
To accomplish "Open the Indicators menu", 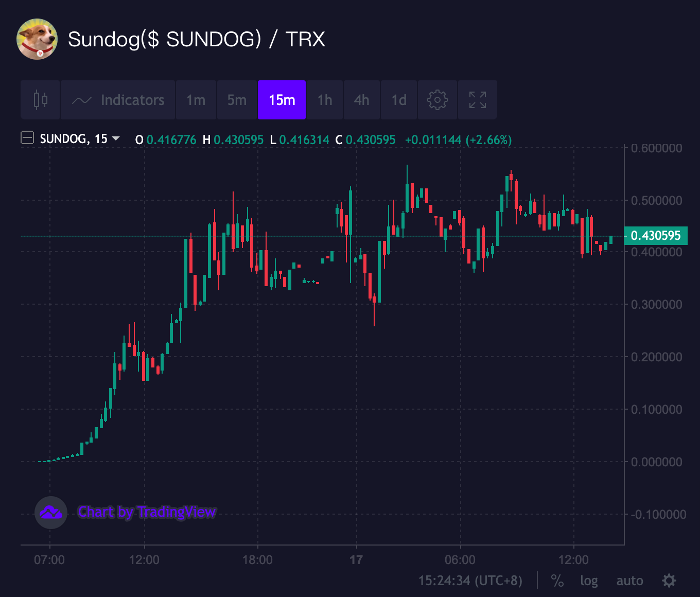I will pyautogui.click(x=118, y=100).
